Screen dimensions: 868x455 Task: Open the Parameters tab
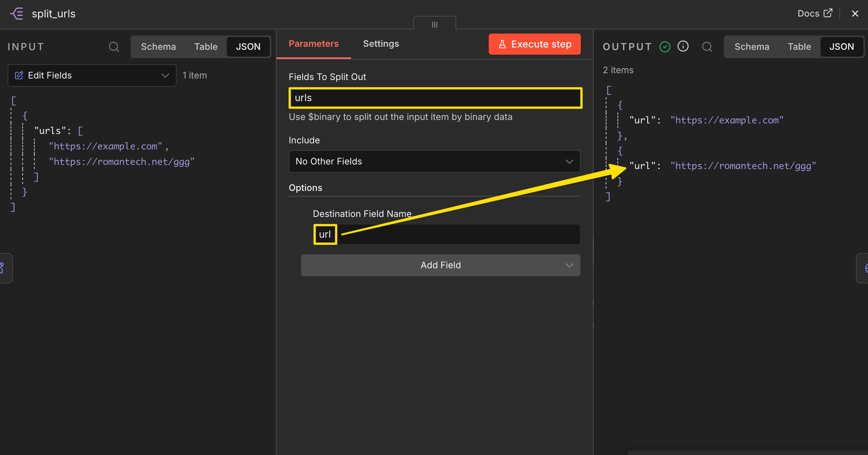(314, 44)
